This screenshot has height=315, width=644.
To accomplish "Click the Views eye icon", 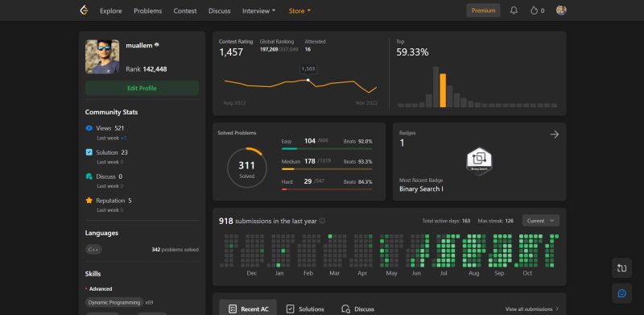I will tap(89, 128).
